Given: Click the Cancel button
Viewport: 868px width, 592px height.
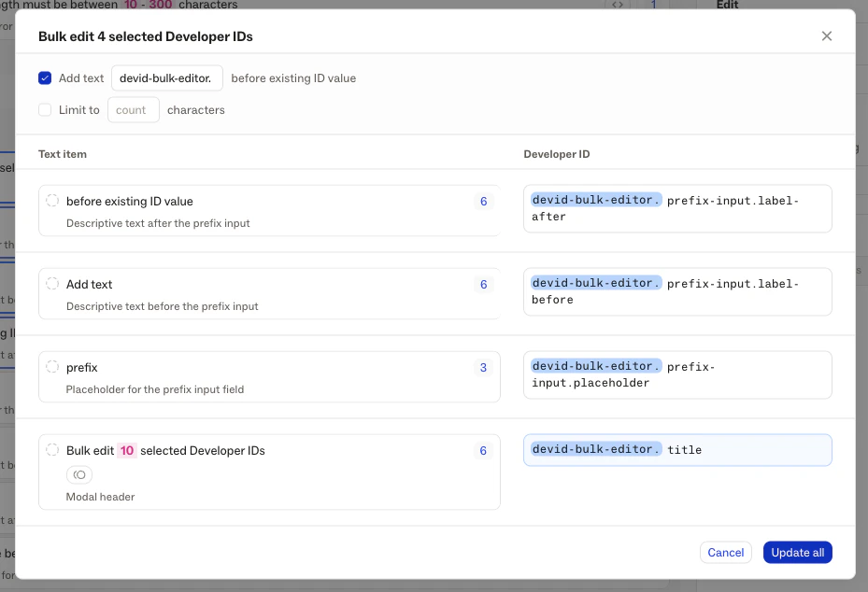Looking at the screenshot, I should pos(726,552).
